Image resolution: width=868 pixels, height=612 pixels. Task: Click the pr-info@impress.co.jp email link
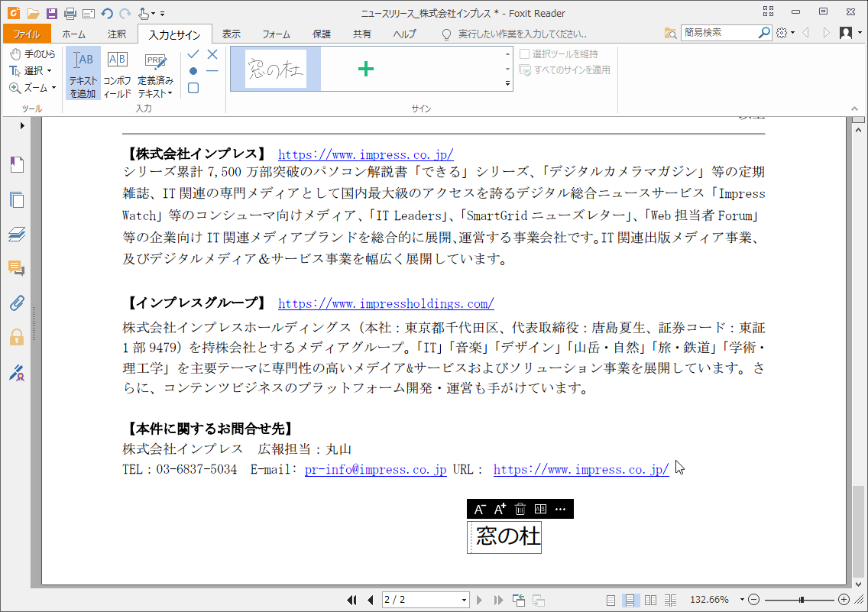[374, 469]
